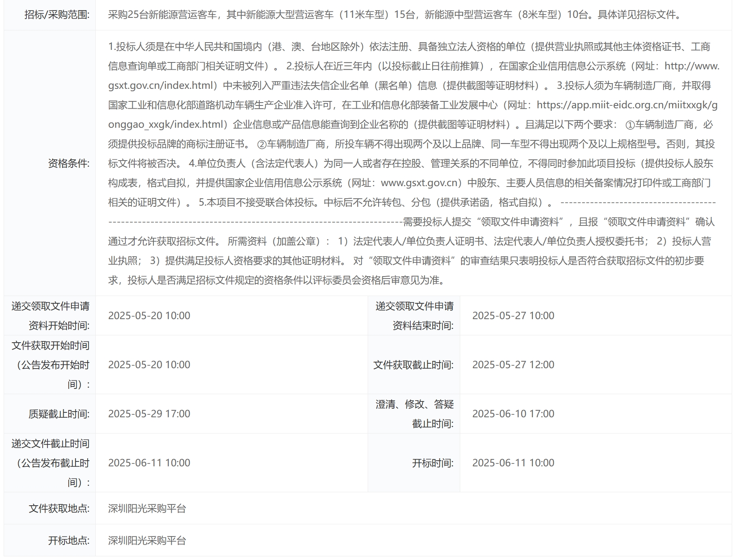Click the www.gsxt.gov.cn URL in clause 4
This screenshot has width=737, height=560.
pos(420,183)
